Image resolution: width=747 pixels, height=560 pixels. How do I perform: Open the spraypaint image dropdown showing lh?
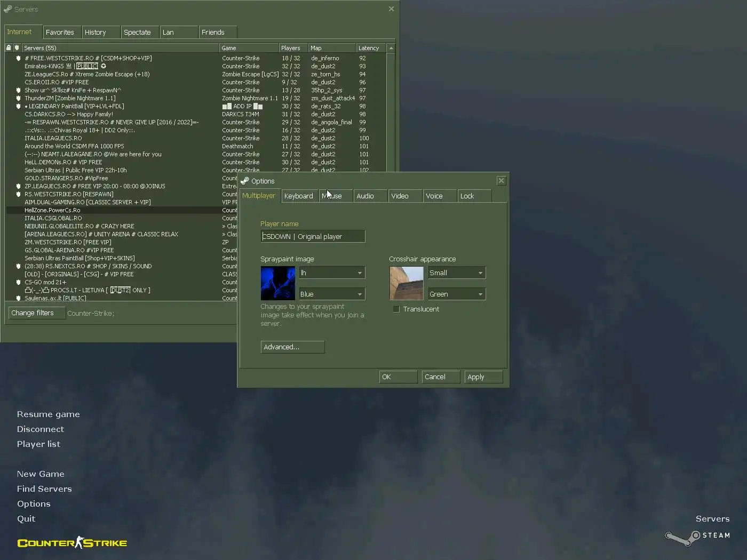[x=332, y=273]
